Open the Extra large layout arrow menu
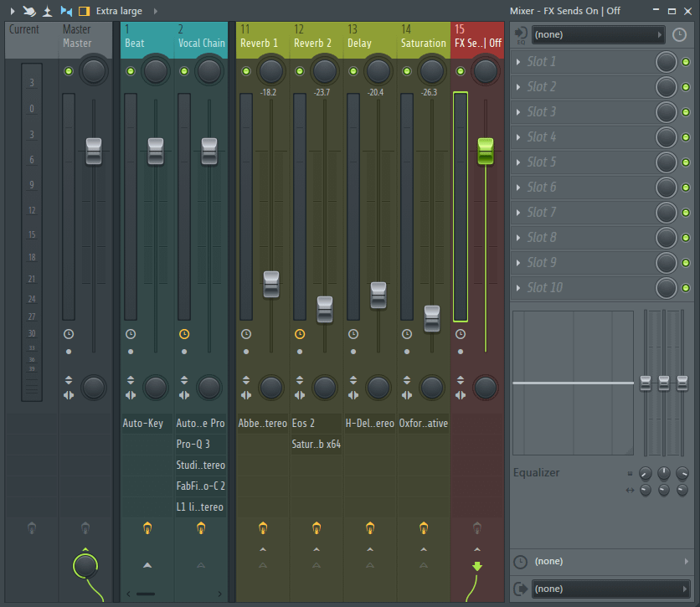The width and height of the screenshot is (700, 607). click(x=156, y=11)
